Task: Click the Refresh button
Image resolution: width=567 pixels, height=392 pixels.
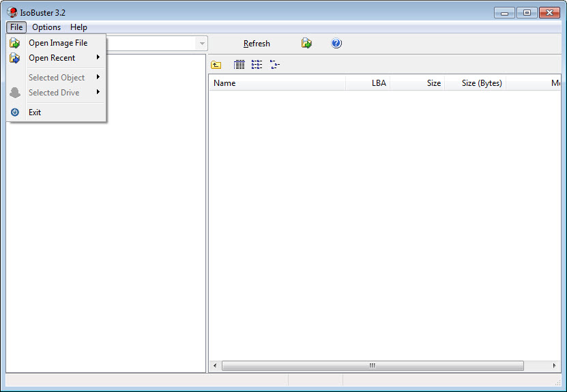Action: click(257, 44)
